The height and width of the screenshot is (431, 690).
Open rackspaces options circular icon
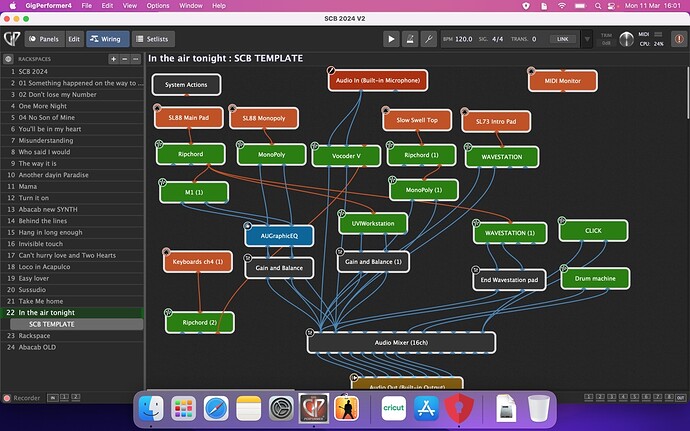click(x=8, y=59)
